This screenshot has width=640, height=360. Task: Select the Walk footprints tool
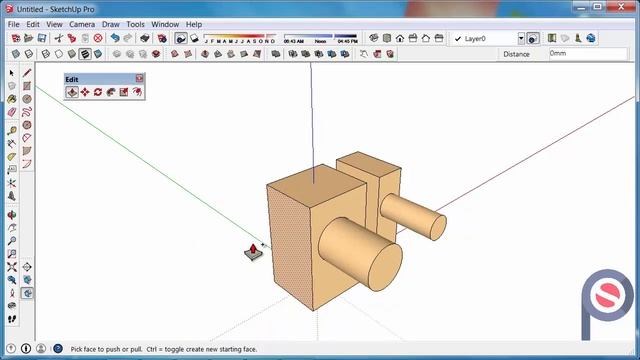pos(11,319)
